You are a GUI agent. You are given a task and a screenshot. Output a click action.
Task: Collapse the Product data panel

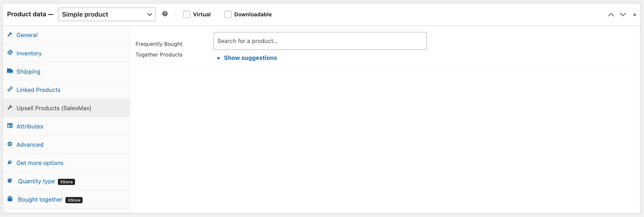click(x=635, y=15)
